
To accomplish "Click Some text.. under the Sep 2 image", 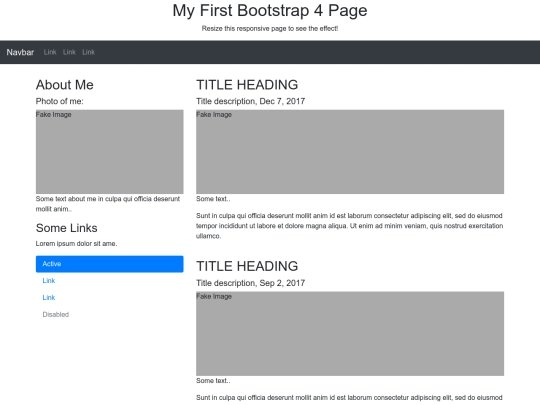I will (x=213, y=381).
